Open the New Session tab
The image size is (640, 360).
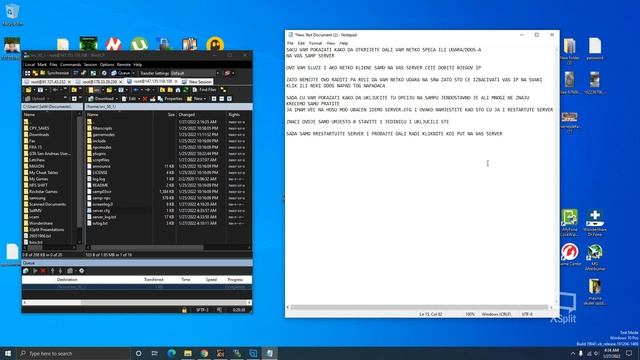pyautogui.click(x=197, y=82)
